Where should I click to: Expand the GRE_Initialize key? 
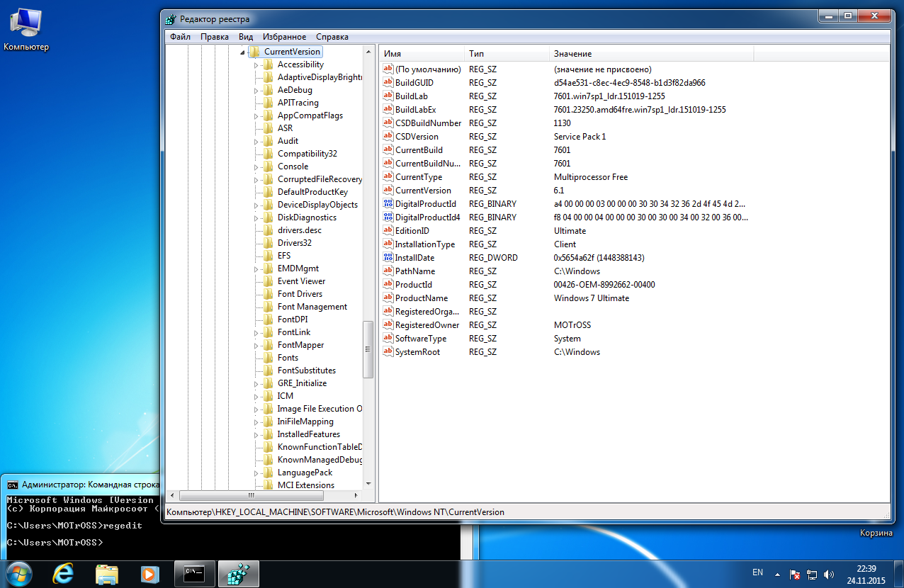point(256,384)
